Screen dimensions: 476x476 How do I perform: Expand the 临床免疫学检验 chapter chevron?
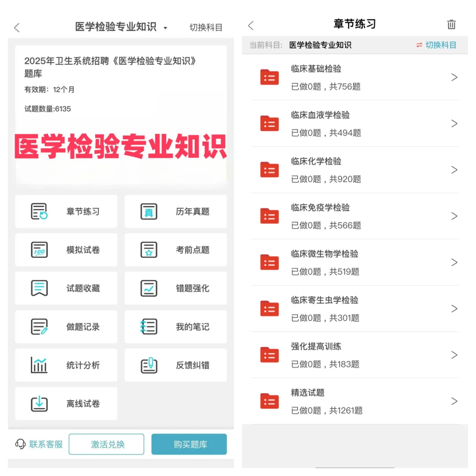(454, 216)
